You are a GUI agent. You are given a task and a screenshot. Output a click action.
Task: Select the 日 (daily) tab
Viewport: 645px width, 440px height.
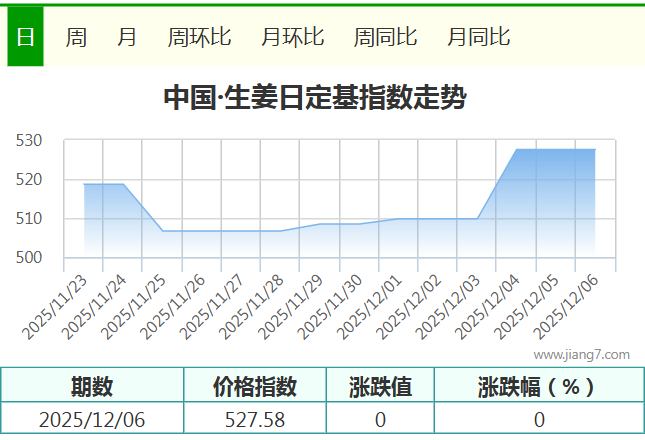[25, 37]
